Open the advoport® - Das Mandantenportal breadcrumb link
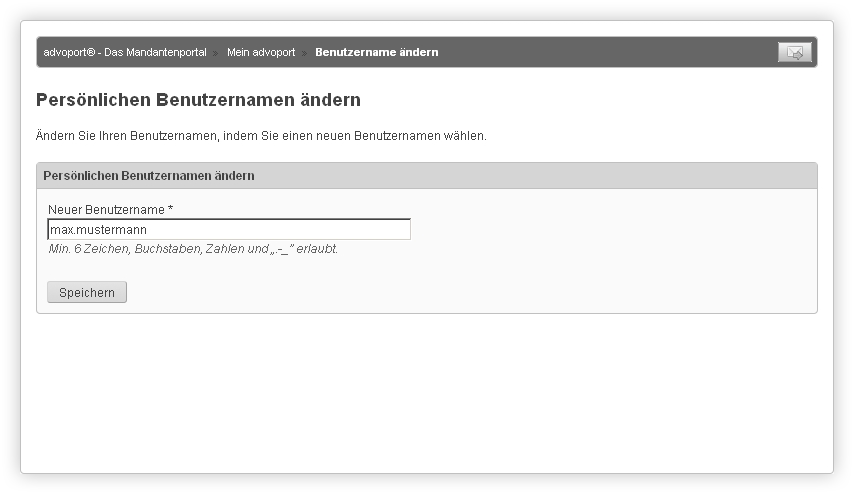This screenshot has width=854, height=494. pos(125,52)
